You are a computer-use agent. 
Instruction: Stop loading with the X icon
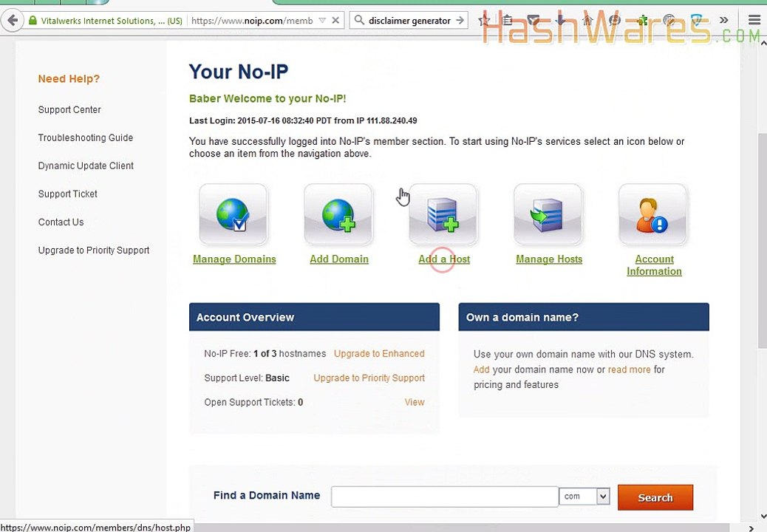335,21
